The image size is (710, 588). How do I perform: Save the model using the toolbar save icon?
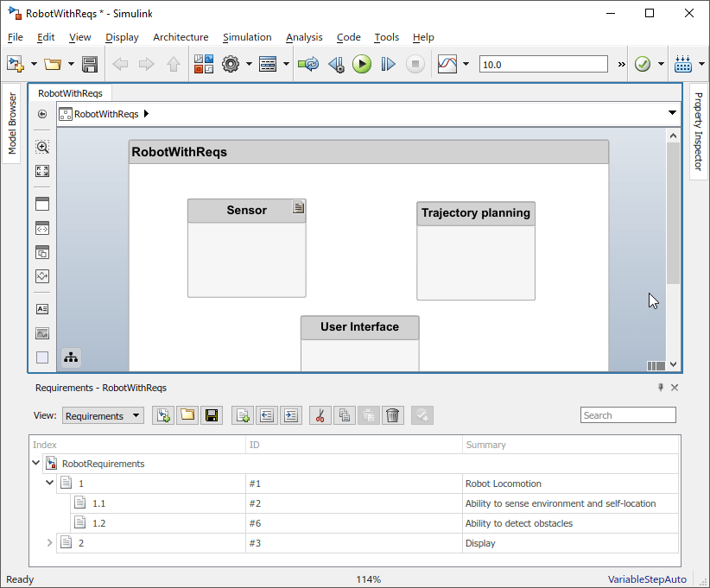click(x=89, y=63)
